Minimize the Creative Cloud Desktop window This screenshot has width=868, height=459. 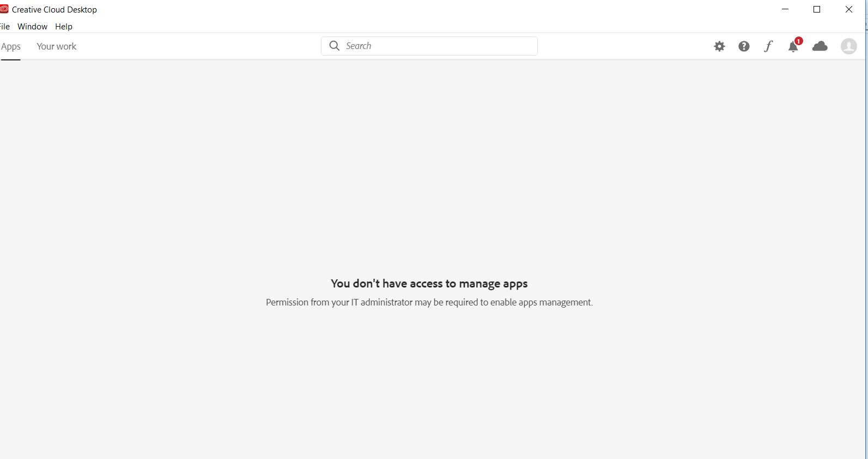point(785,9)
